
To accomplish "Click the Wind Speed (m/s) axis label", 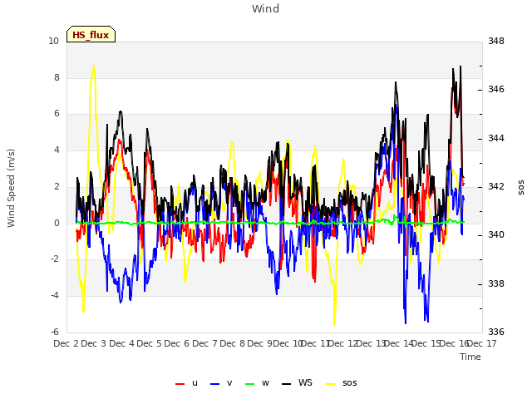I will (x=11, y=188).
